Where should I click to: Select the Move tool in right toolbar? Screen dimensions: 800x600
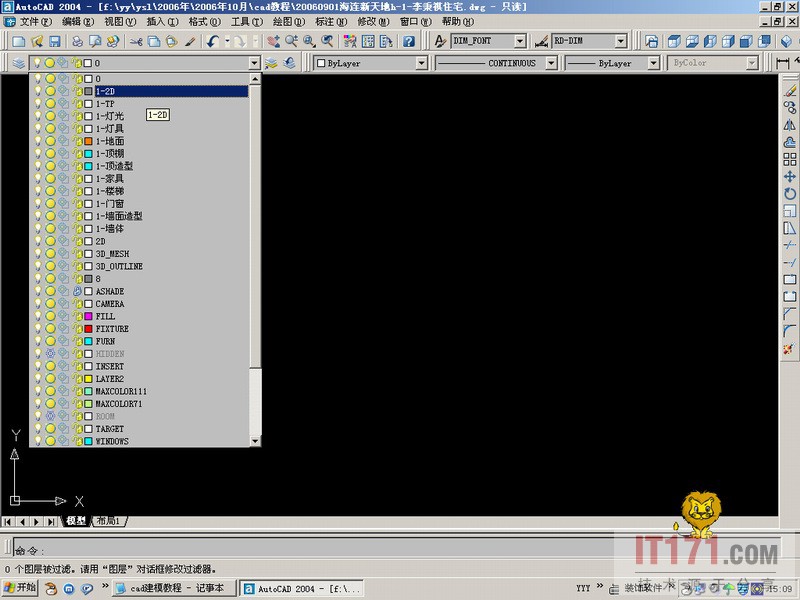pos(790,177)
